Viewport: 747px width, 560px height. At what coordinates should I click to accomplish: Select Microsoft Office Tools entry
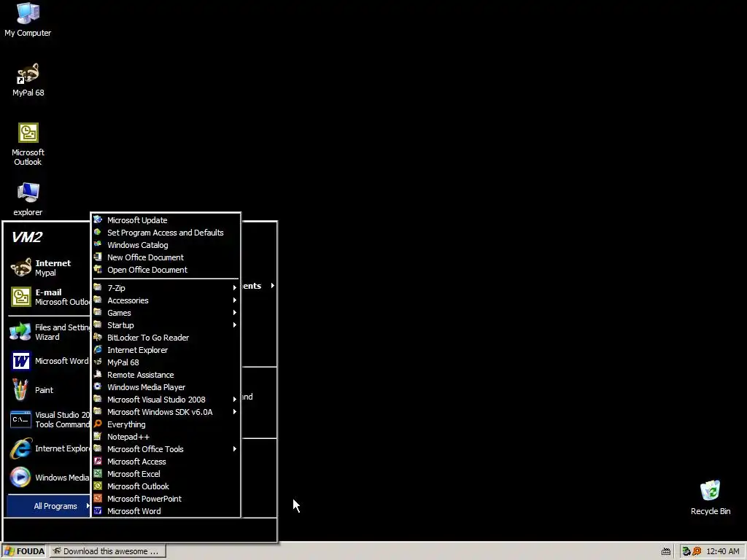tap(166, 449)
